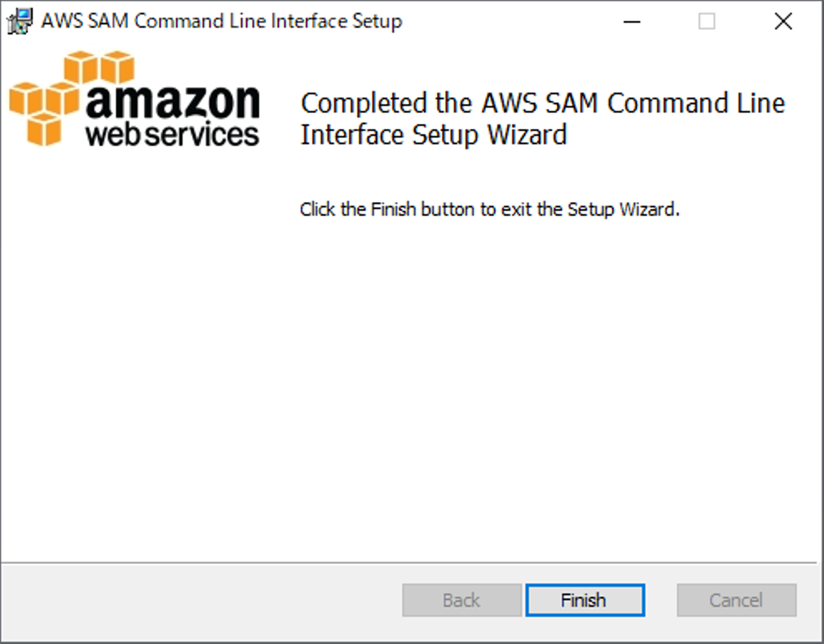Click the "Click the Finish button" instruction sentence
The image size is (824, 644).
click(489, 209)
